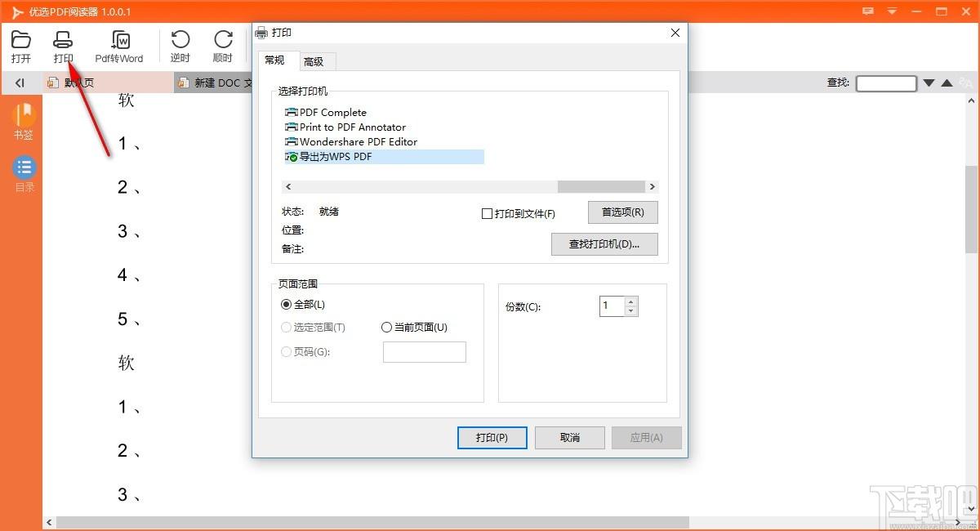The width and height of the screenshot is (980, 531).
Task: Switch to the 新建 DOC document tab
Action: point(215,83)
